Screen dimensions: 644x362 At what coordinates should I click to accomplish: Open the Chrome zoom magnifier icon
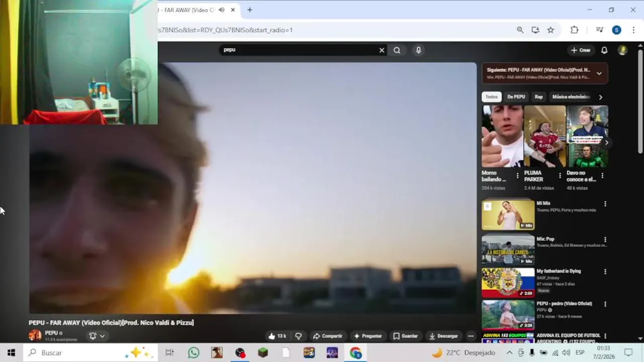point(520,30)
